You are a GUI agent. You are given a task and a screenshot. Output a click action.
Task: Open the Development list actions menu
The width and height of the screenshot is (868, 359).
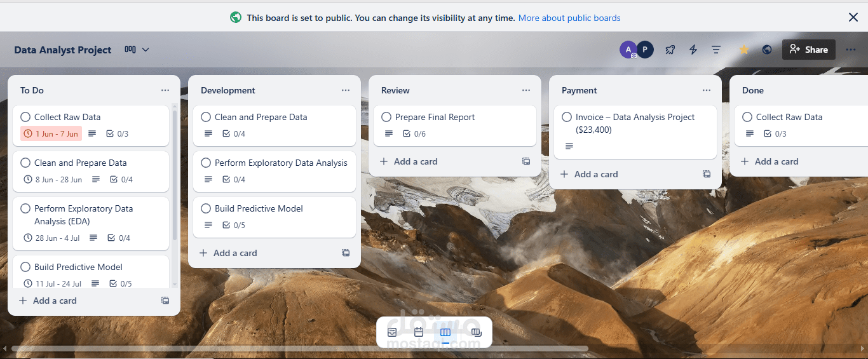(x=346, y=90)
